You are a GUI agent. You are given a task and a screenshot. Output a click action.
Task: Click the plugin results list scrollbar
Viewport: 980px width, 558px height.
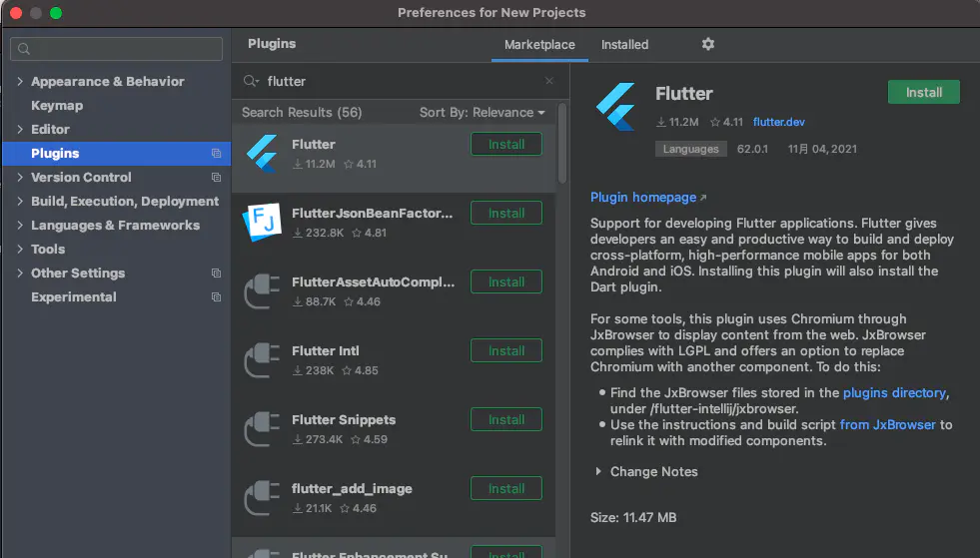pos(561,144)
